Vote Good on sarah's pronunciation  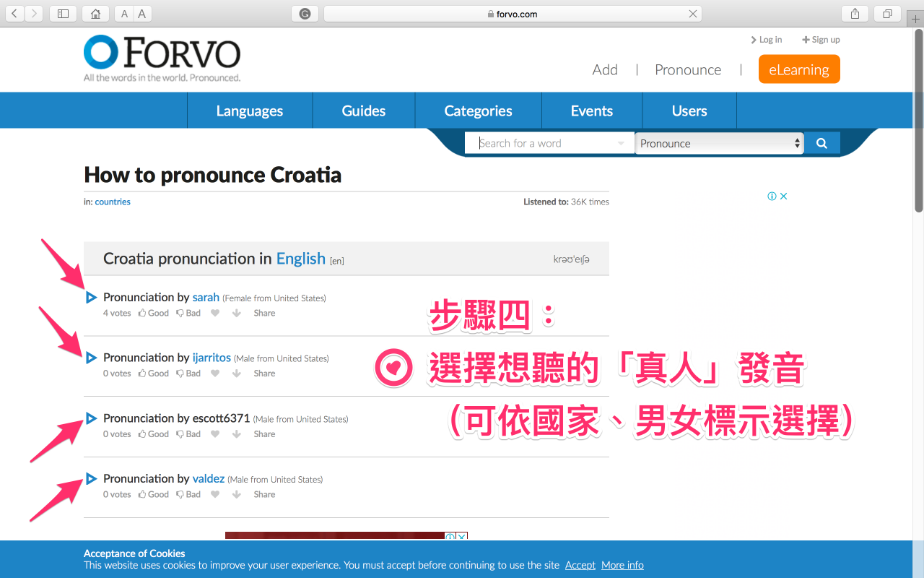[x=154, y=314]
